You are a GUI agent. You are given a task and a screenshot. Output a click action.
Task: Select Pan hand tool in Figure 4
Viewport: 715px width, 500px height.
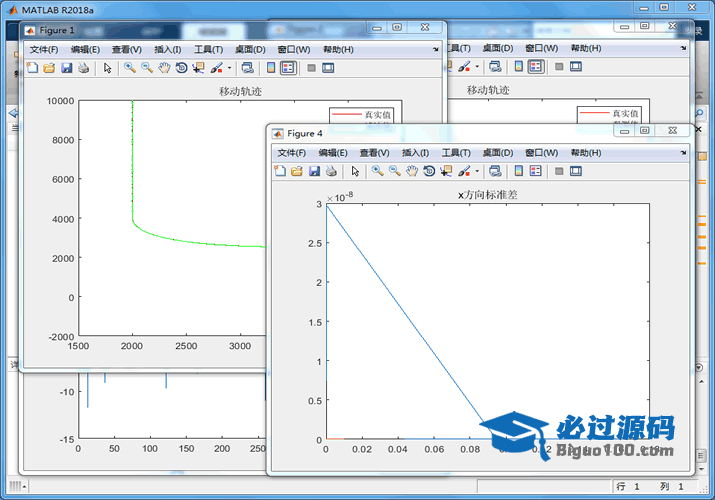(412, 171)
